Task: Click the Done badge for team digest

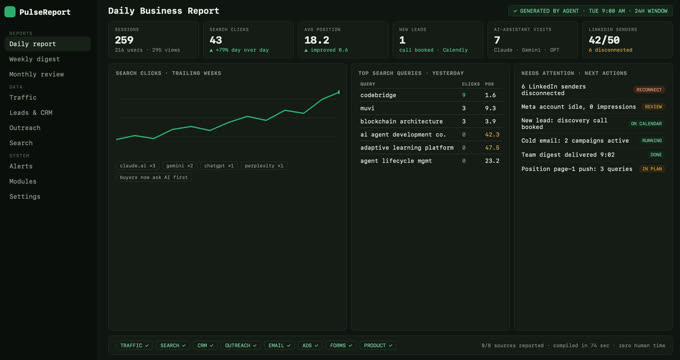Action: point(656,155)
